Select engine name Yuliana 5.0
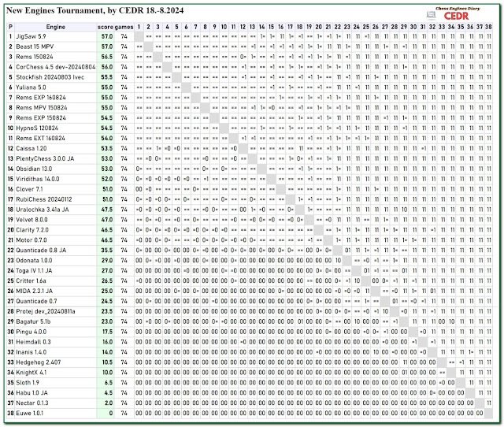Screen dimensions: 504x427 pyautogui.click(x=31, y=87)
